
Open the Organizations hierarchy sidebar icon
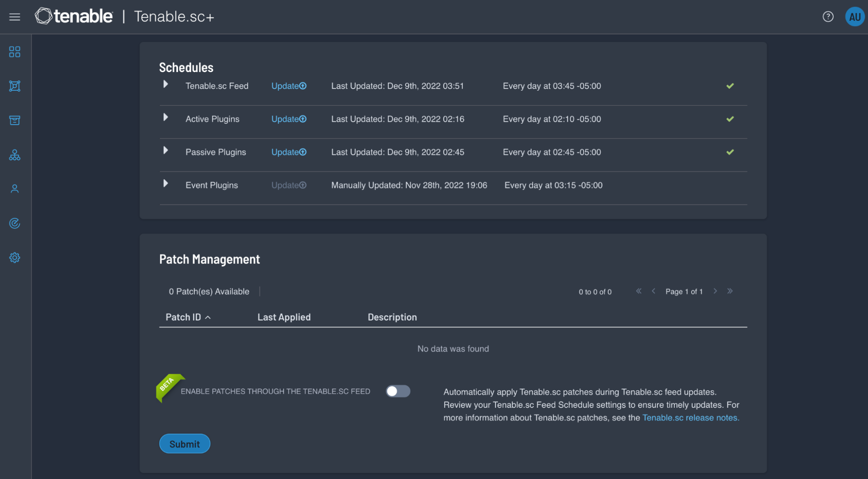15,155
